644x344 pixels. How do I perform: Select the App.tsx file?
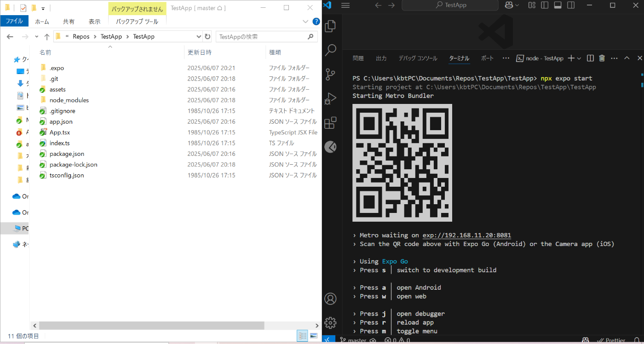click(59, 132)
